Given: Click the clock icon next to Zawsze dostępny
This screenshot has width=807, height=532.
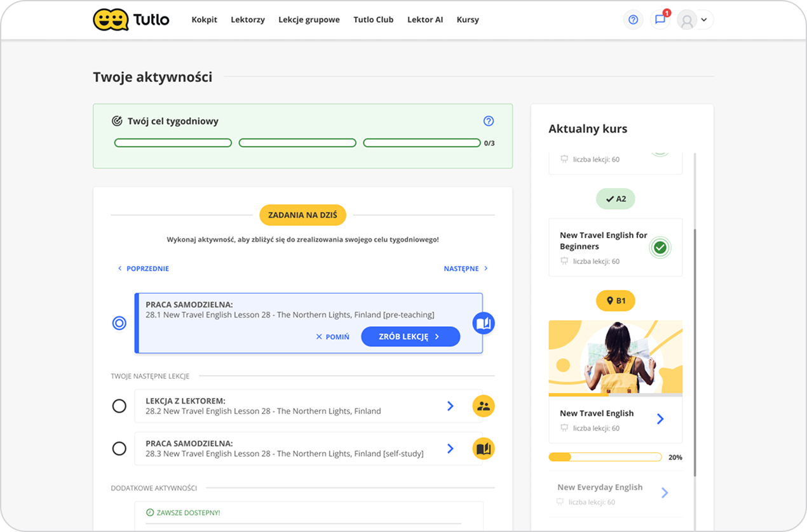Looking at the screenshot, I should [x=150, y=512].
